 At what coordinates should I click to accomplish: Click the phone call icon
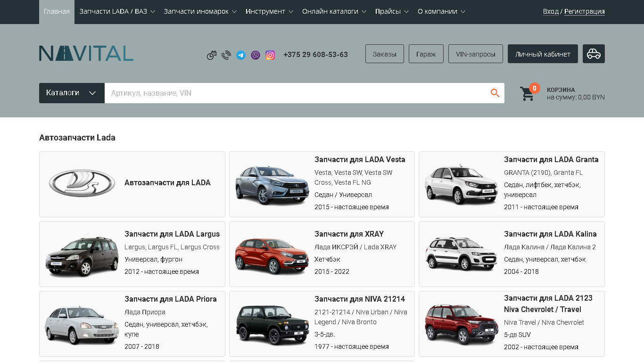click(226, 55)
